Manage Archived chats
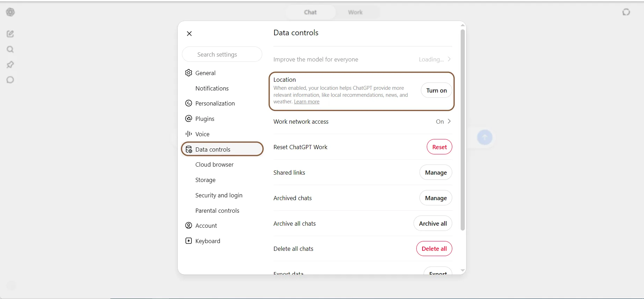 click(436, 198)
